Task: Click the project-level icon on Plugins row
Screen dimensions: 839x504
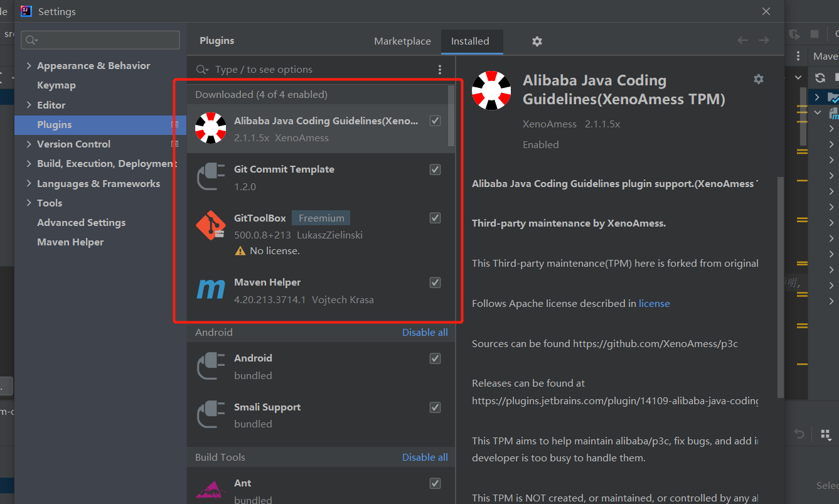Action: click(x=175, y=125)
